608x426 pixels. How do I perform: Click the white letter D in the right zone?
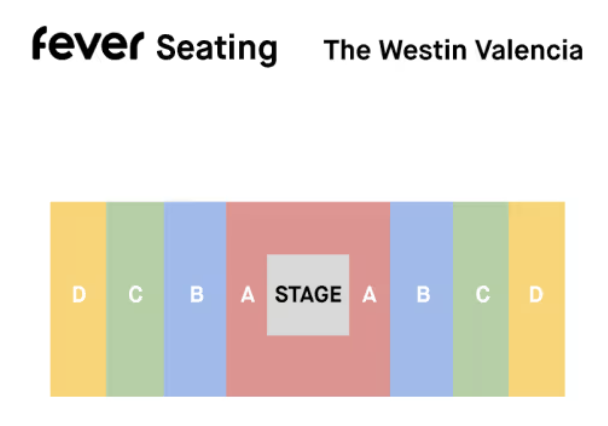tap(536, 295)
